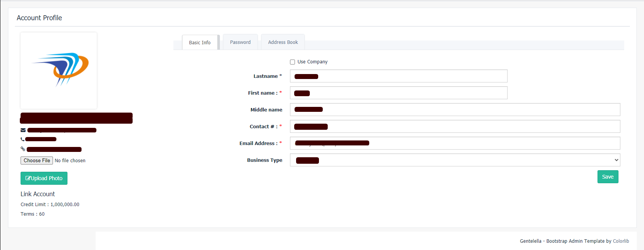Switch to the Password tab
This screenshot has width=644, height=250.
pyautogui.click(x=240, y=42)
